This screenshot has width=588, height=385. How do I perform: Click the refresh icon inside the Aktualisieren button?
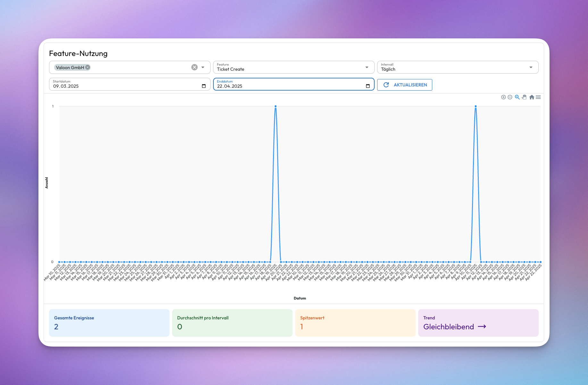coord(386,85)
